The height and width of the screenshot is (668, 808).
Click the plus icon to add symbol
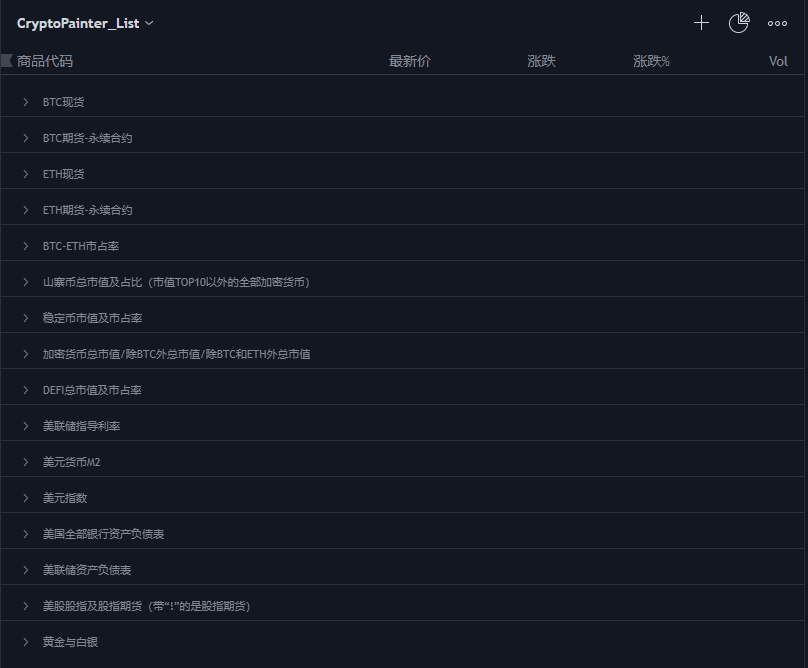(701, 23)
